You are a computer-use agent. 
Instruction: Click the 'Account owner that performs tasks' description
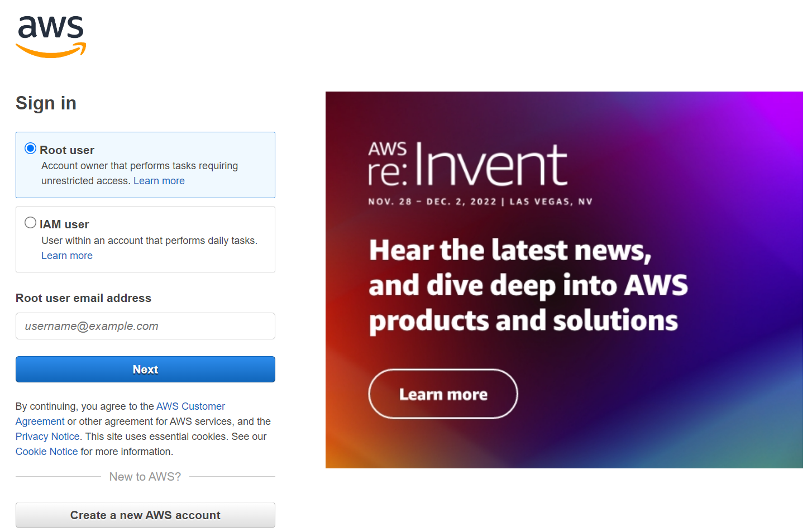[x=140, y=173]
